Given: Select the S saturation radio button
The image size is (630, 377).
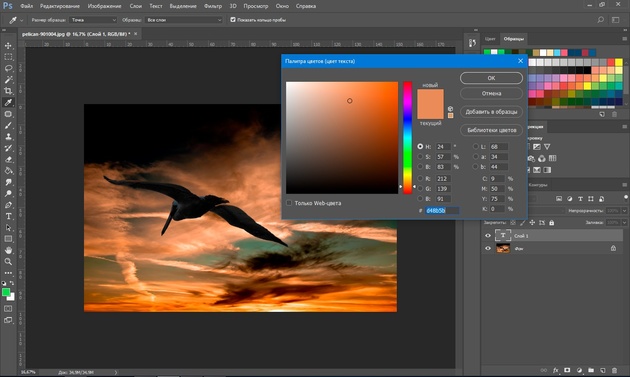Looking at the screenshot, I should 420,157.
